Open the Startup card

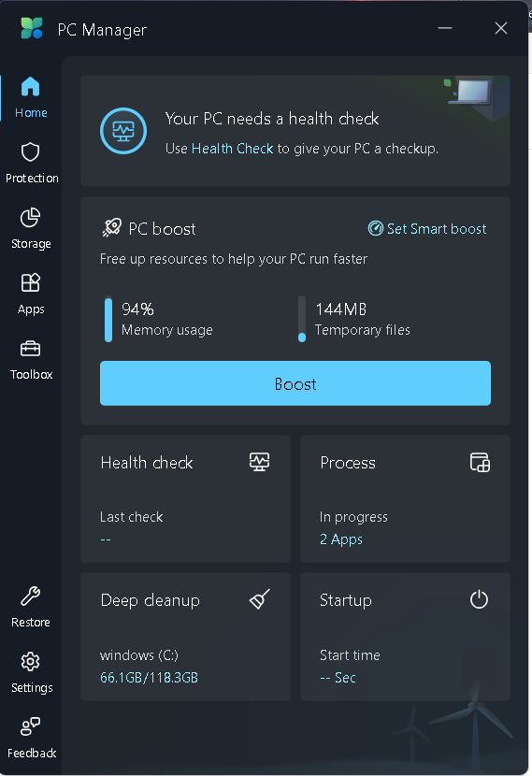coord(405,637)
